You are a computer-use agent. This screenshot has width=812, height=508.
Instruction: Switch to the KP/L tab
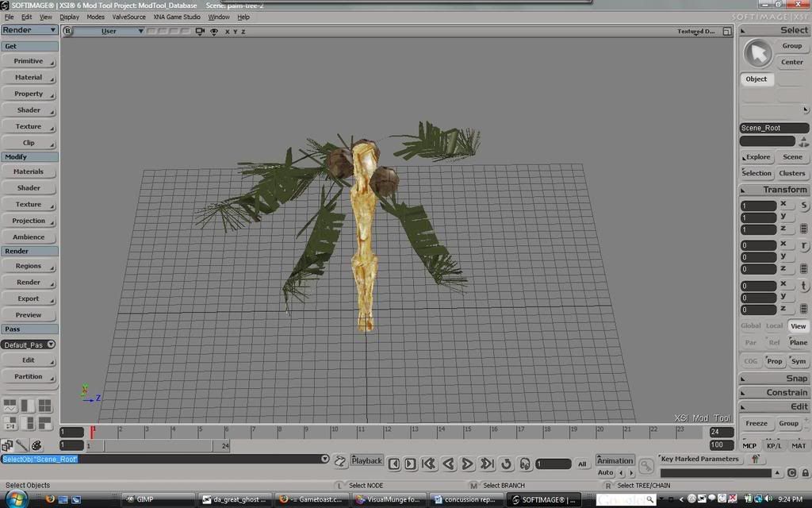(x=774, y=446)
